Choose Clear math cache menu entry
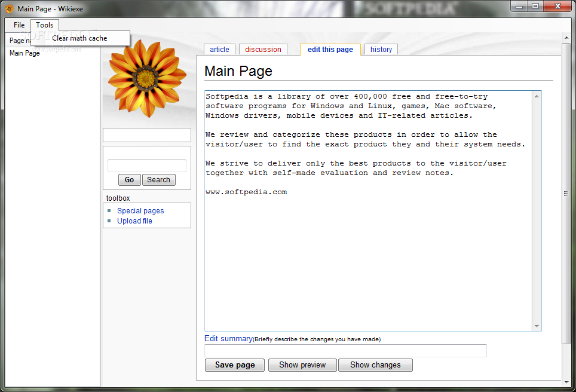The image size is (576, 392). click(79, 38)
